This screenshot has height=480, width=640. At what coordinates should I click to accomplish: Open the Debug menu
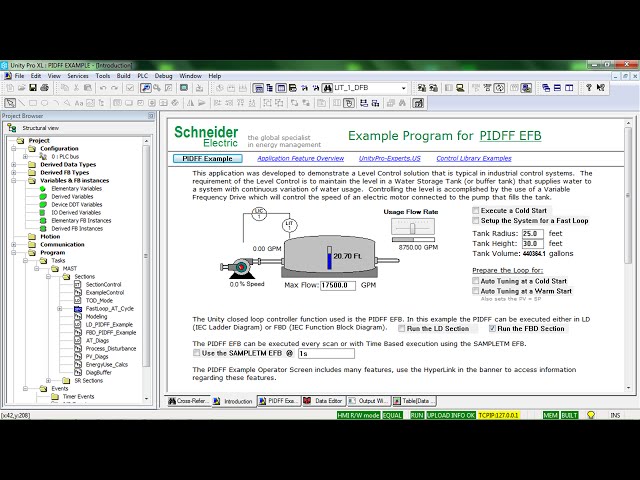163,76
